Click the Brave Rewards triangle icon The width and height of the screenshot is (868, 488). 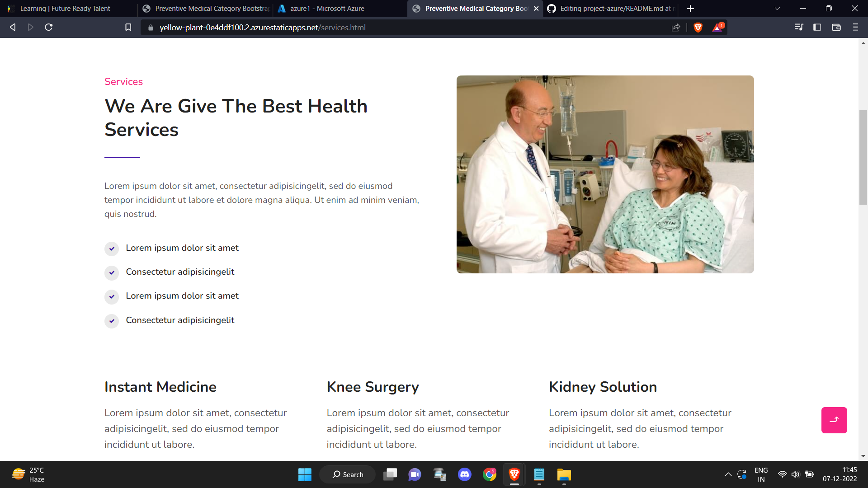(x=717, y=28)
